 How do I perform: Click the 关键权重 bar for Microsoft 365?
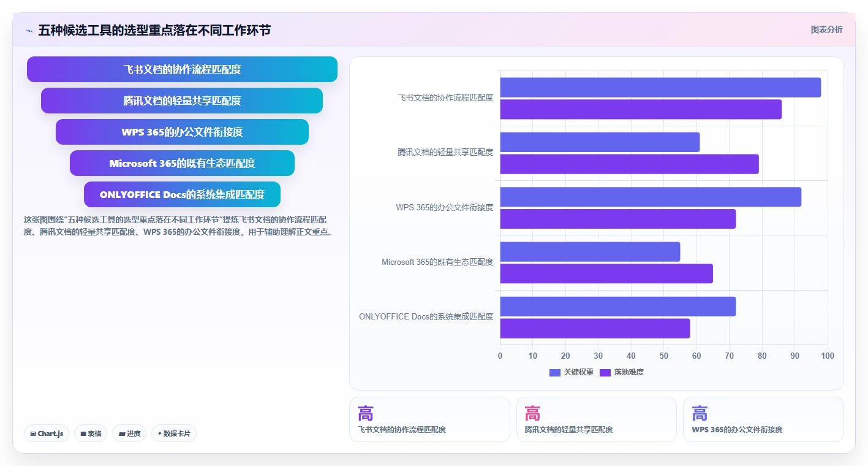coord(590,252)
